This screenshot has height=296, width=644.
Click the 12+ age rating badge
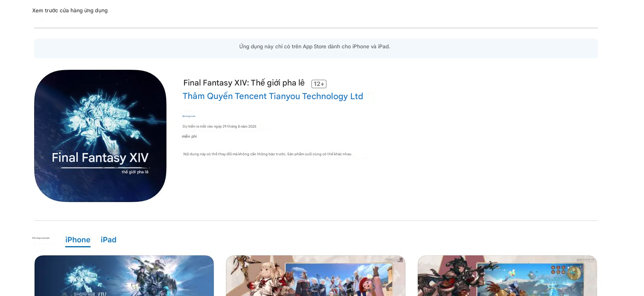319,84
